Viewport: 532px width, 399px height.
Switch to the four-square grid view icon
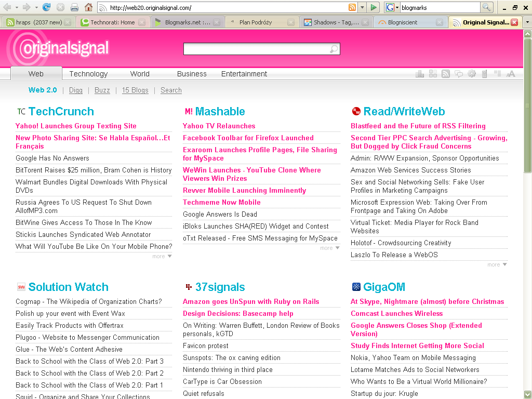coord(433,74)
